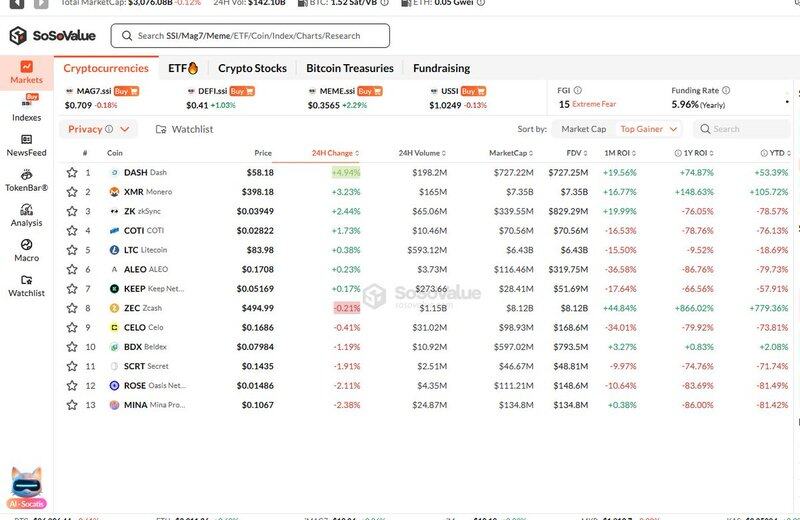This screenshot has height=520, width=800.
Task: Click the Watchlist filter button
Action: [185, 129]
